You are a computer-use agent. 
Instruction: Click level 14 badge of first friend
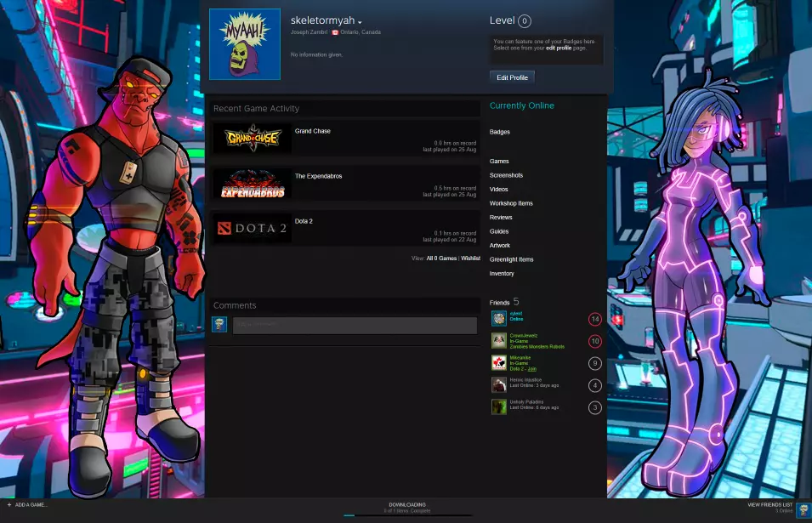595,320
